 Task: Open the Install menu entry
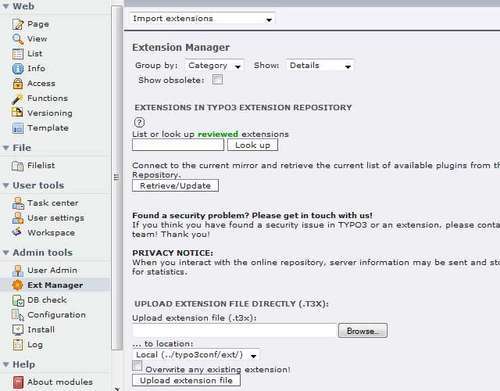[41, 330]
